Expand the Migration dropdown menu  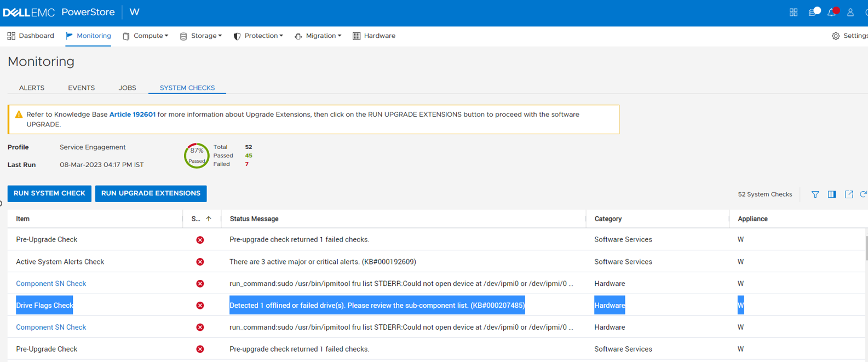[318, 36]
